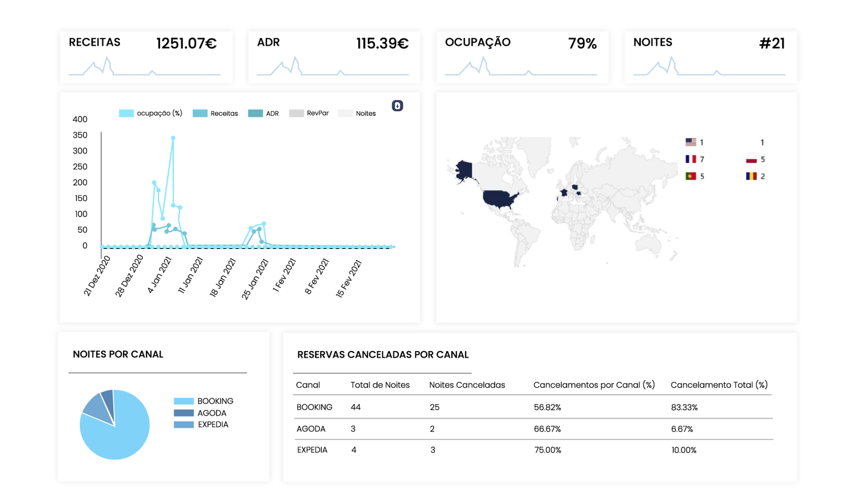Click the Alaska region on the map
The image size is (868, 503).
point(464,170)
